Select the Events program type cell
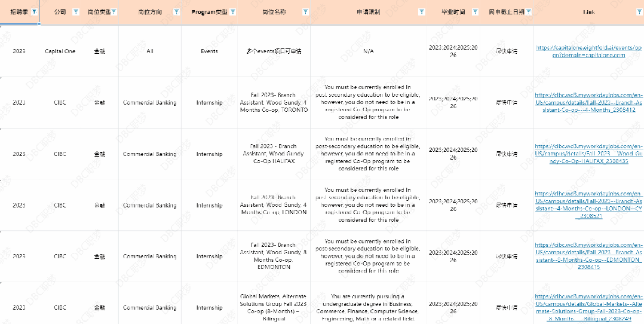Image resolution: width=644 pixels, height=324 pixels. (210, 51)
